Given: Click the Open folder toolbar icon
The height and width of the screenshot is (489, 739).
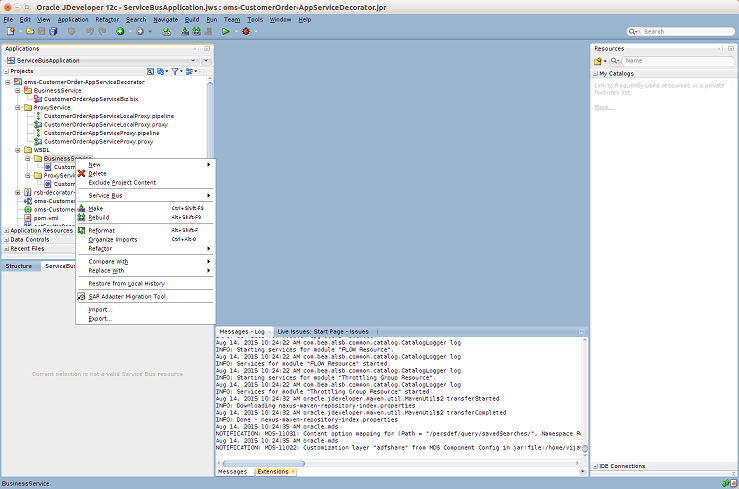Looking at the screenshot, I should tap(29, 31).
